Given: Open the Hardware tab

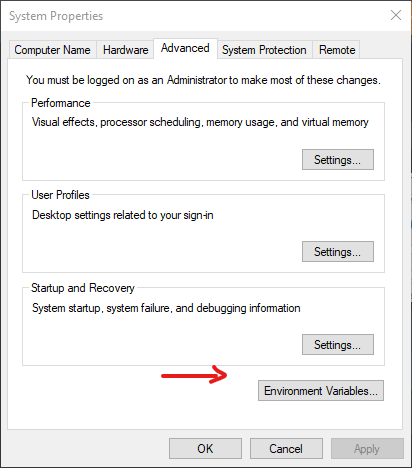Looking at the screenshot, I should click(x=125, y=50).
